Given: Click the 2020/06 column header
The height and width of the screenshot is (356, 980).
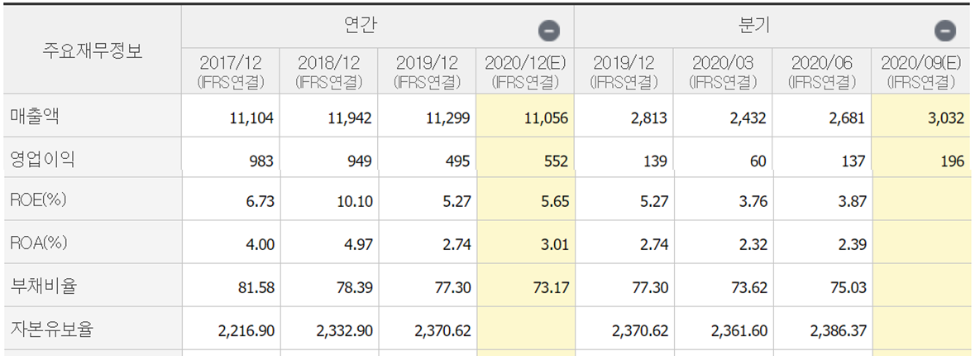Looking at the screenshot, I should [x=821, y=70].
